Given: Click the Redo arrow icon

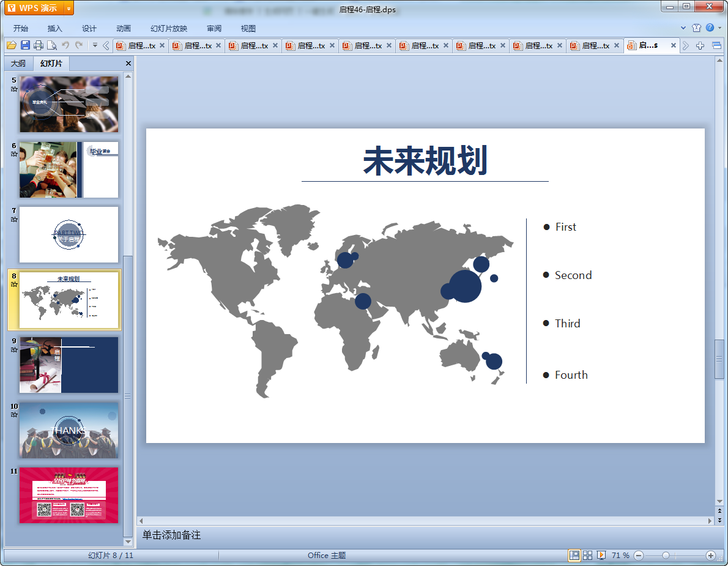Looking at the screenshot, I should click(x=79, y=45).
